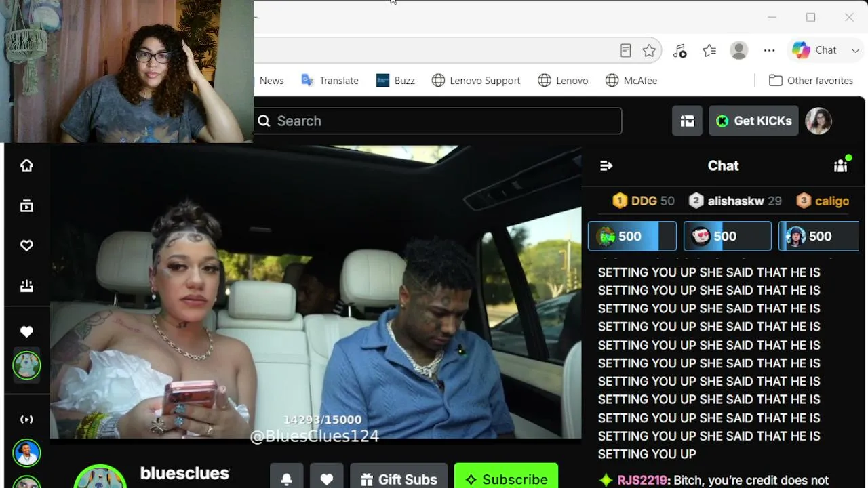Select caligo in the chat leaderboard
Screen dimensions: 868x488
[x=823, y=201]
